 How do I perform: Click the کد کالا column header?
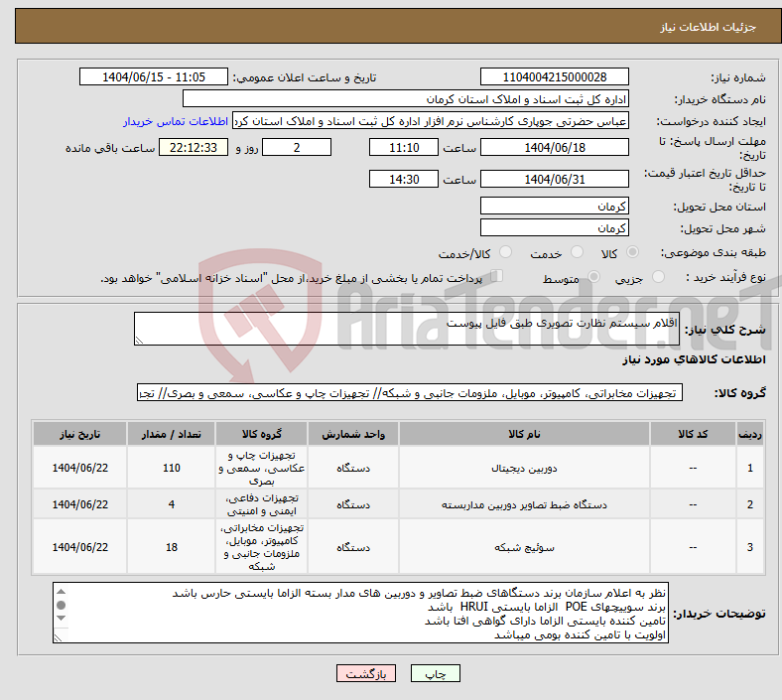[x=693, y=434]
